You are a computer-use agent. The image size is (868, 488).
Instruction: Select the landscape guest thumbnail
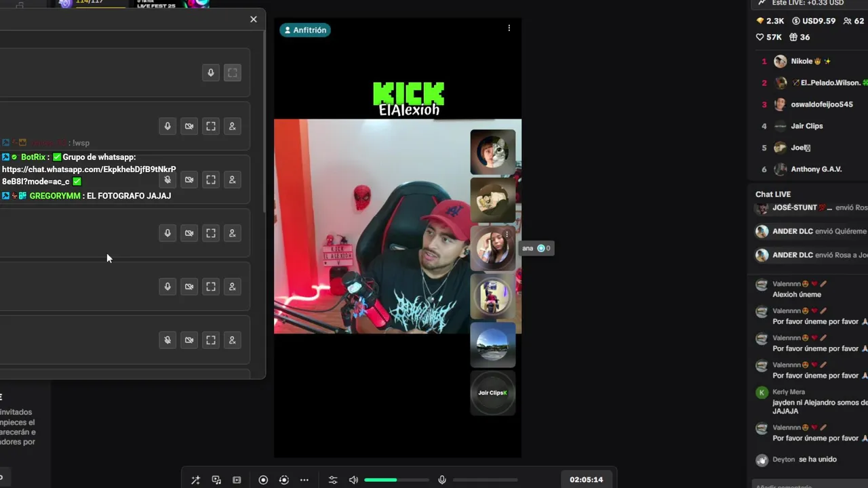(x=493, y=344)
